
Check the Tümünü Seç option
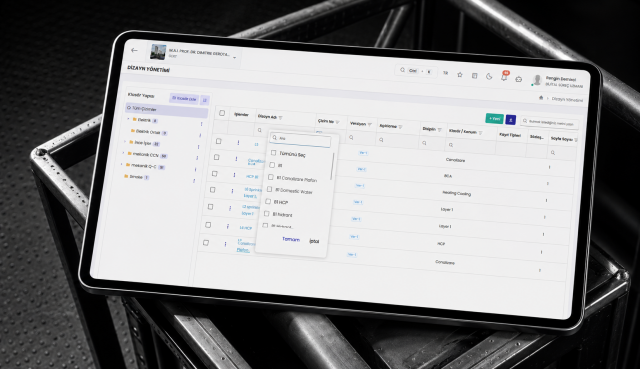point(273,153)
